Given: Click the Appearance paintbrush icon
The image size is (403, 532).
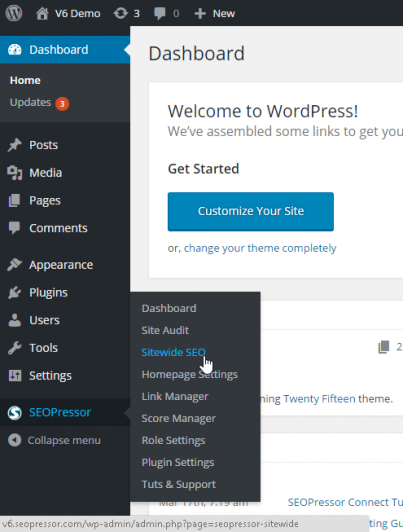Looking at the screenshot, I should point(14,265).
